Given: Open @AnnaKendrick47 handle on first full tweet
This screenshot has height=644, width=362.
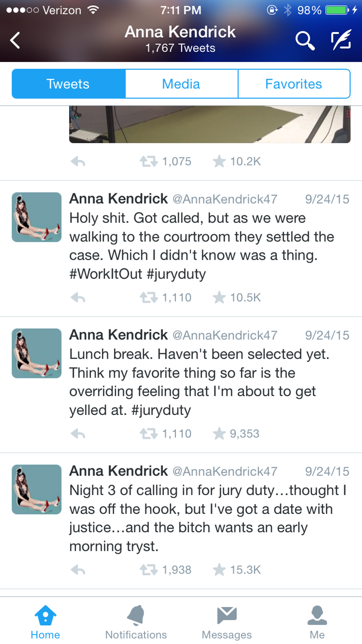Looking at the screenshot, I should (225, 199).
